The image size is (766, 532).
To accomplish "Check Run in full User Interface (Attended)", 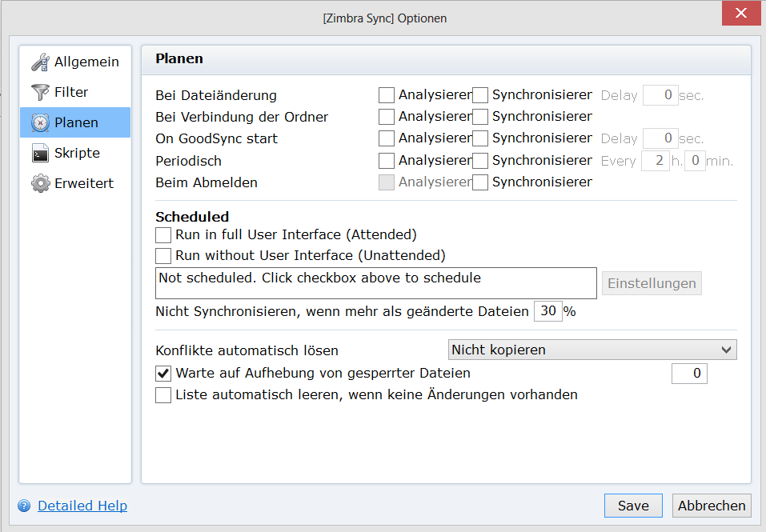I will (x=163, y=234).
